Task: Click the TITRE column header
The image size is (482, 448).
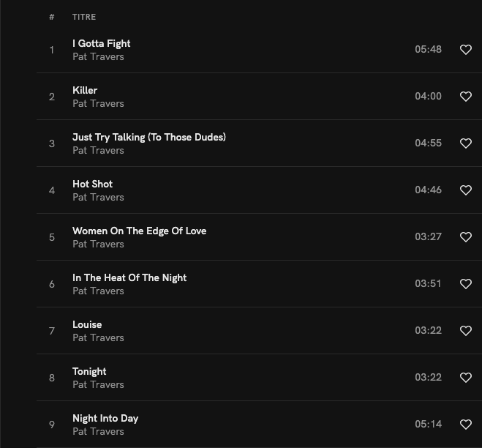Action: coord(84,17)
